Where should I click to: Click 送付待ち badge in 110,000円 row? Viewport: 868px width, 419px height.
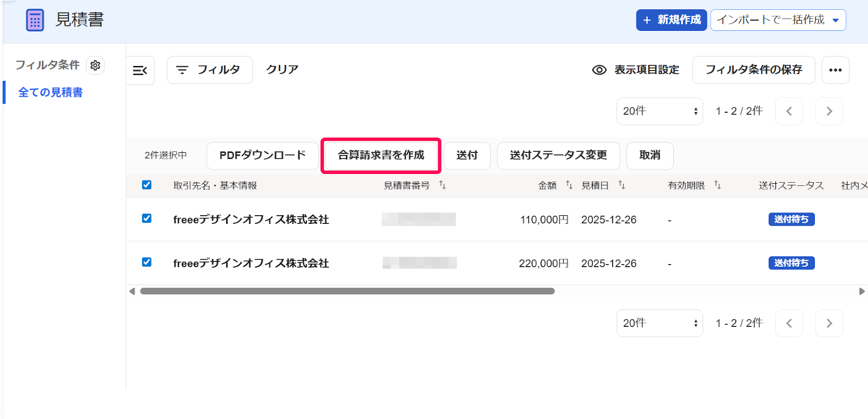click(x=792, y=220)
